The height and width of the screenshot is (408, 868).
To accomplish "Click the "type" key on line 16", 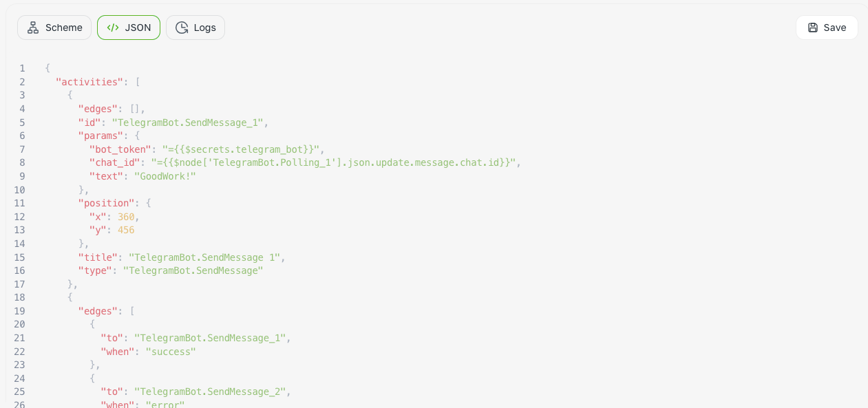I will click(94, 270).
